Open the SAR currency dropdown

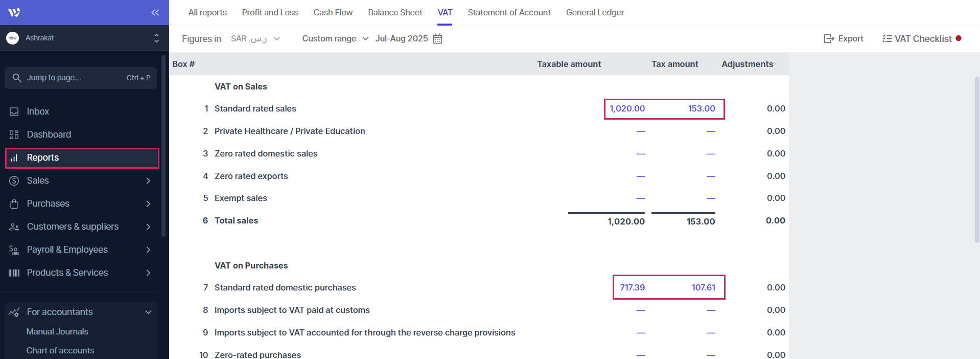pyautogui.click(x=255, y=39)
